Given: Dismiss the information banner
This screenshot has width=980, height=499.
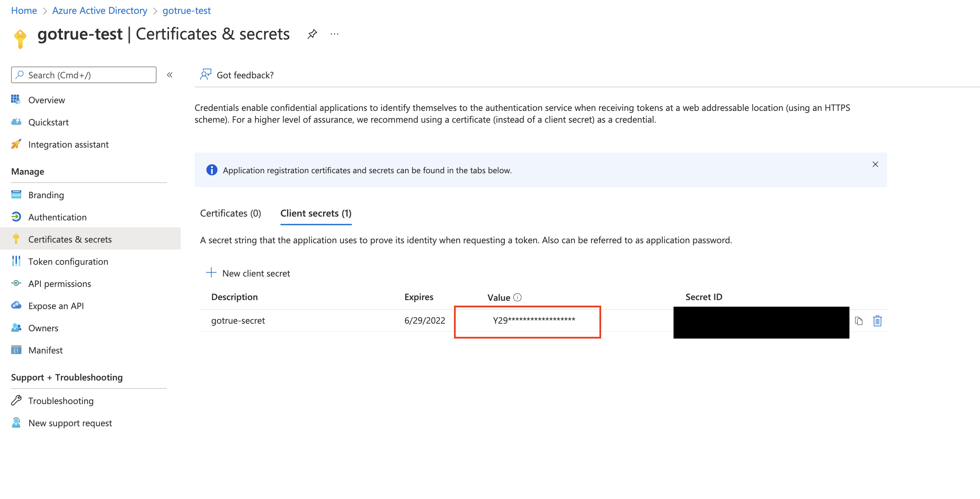Looking at the screenshot, I should [875, 165].
